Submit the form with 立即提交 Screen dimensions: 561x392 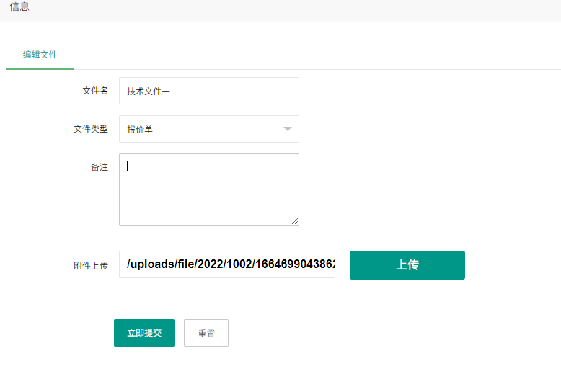point(144,333)
